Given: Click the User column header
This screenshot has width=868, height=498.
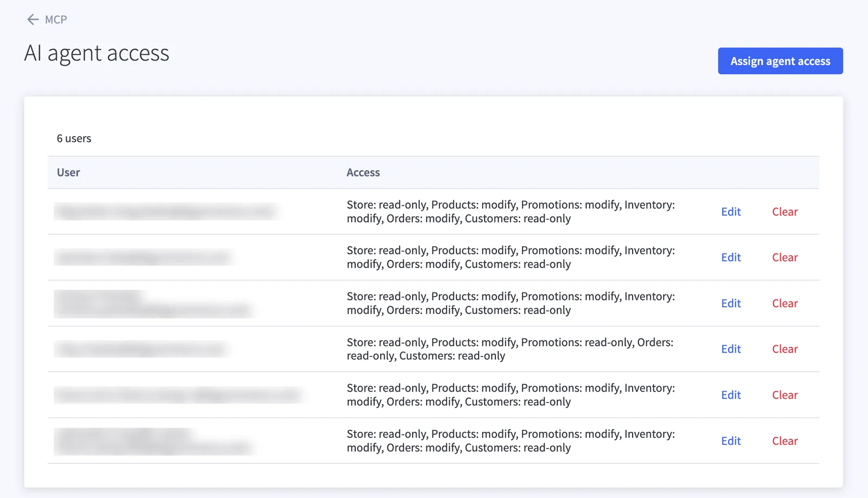Looking at the screenshot, I should [x=68, y=173].
